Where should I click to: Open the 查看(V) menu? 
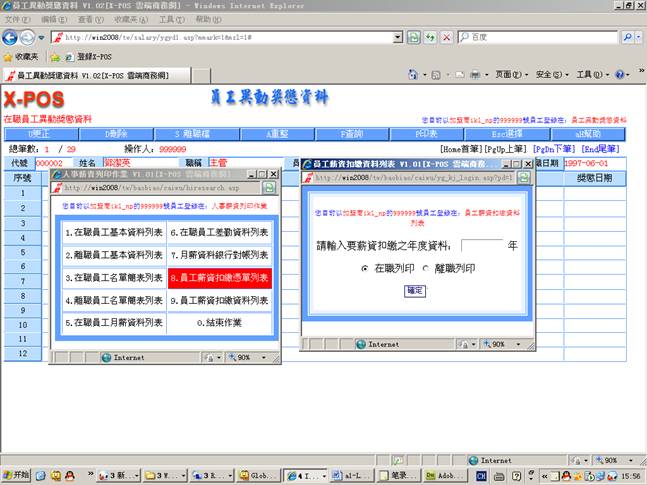[91, 20]
